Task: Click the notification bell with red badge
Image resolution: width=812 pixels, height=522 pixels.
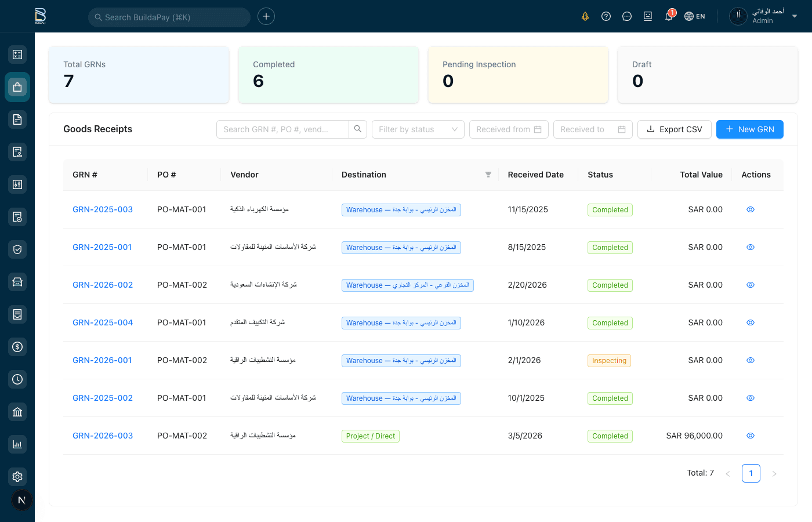Action: [x=669, y=16]
